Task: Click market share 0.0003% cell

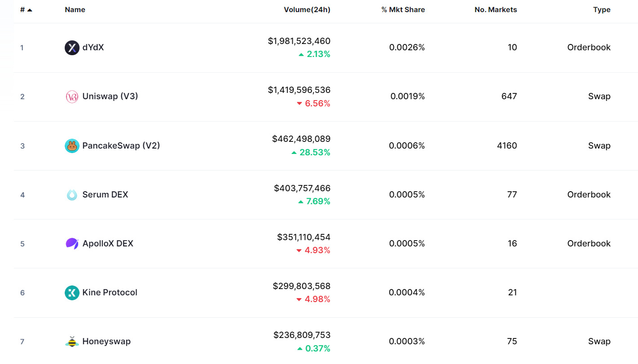Action: pos(407,341)
